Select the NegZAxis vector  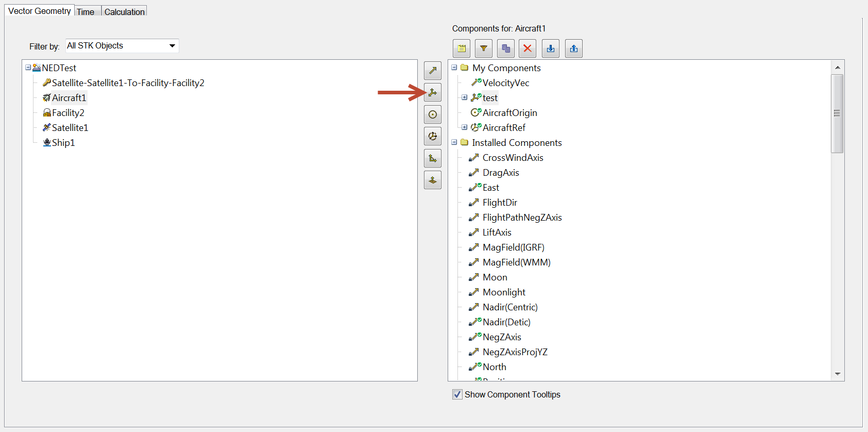click(x=502, y=337)
